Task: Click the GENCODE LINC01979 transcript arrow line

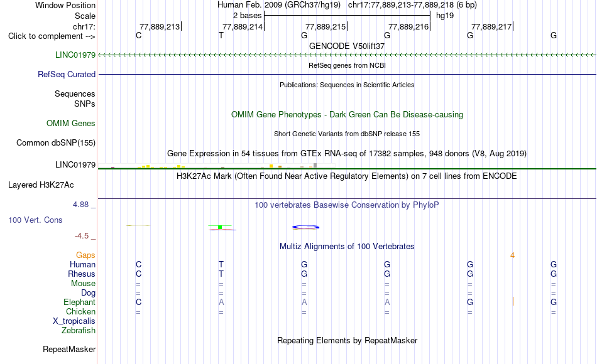Action: point(347,55)
